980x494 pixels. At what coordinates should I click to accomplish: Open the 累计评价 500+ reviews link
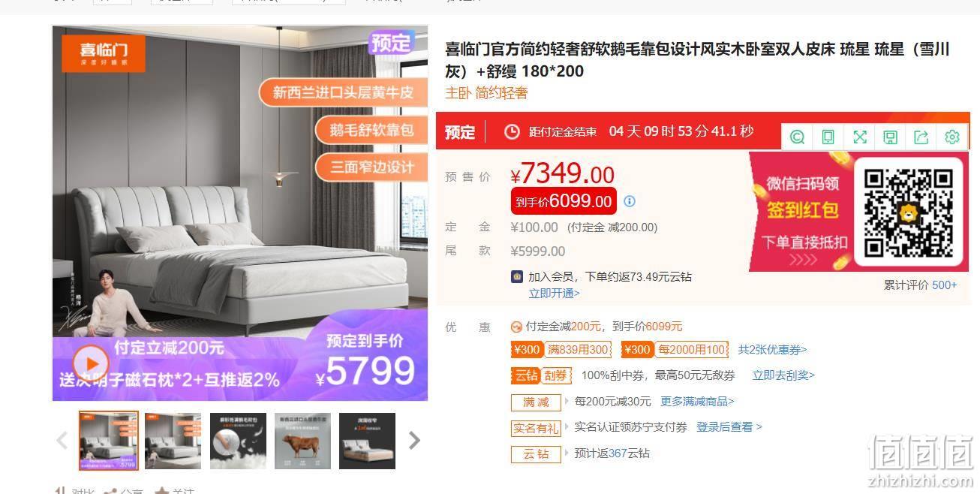coord(920,285)
